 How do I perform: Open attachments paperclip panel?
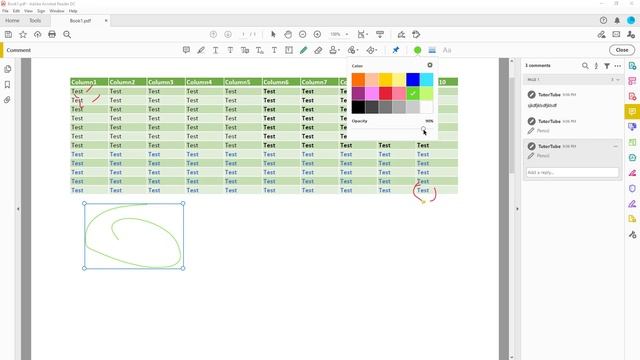pyautogui.click(x=7, y=100)
